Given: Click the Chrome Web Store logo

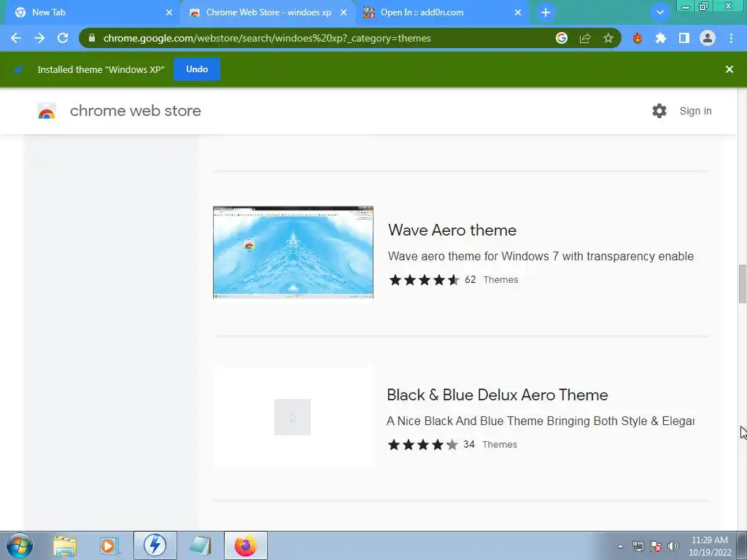Looking at the screenshot, I should coord(47,111).
